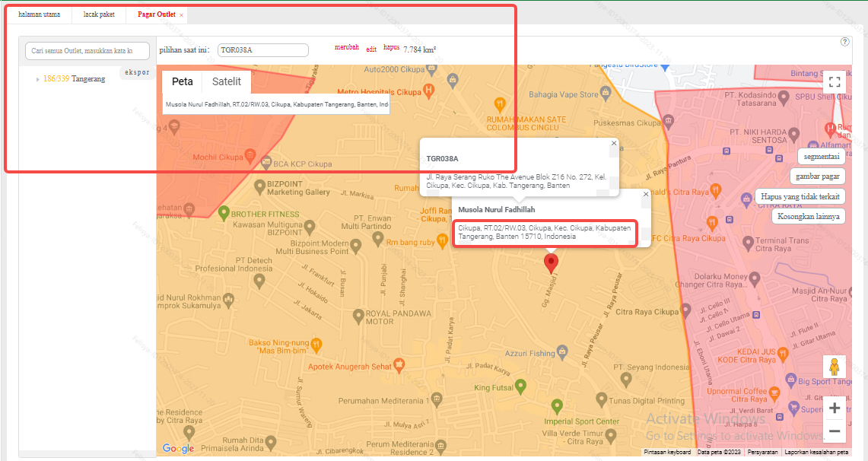Image resolution: width=868 pixels, height=461 pixels.
Task: Click Auto2000 Cikupa marker
Action: tap(432, 69)
